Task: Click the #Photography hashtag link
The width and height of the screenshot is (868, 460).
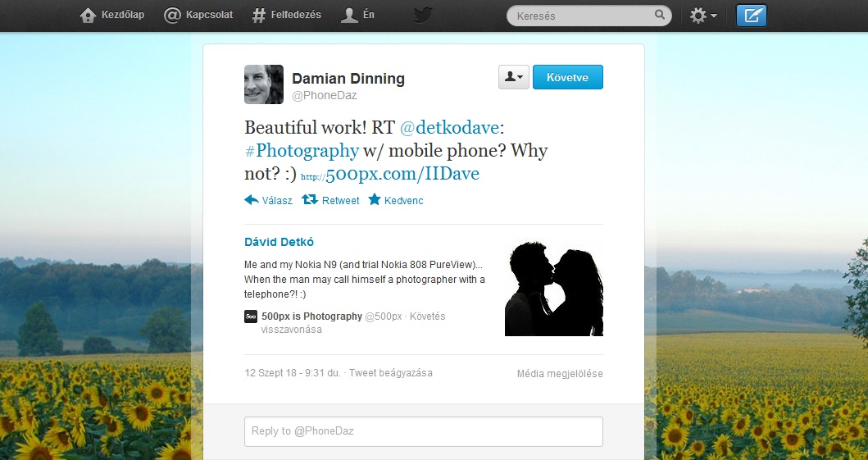Action: point(302,151)
